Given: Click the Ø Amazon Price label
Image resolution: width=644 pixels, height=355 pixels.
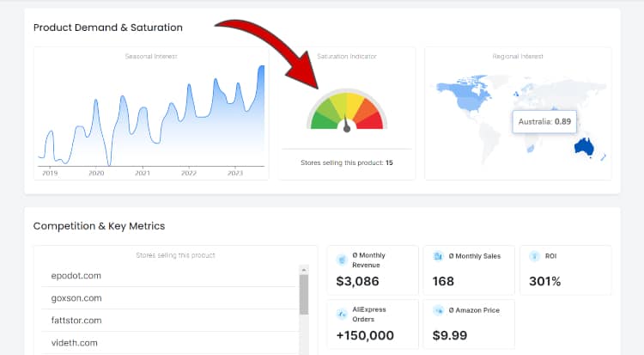Looking at the screenshot, I should tap(474, 310).
